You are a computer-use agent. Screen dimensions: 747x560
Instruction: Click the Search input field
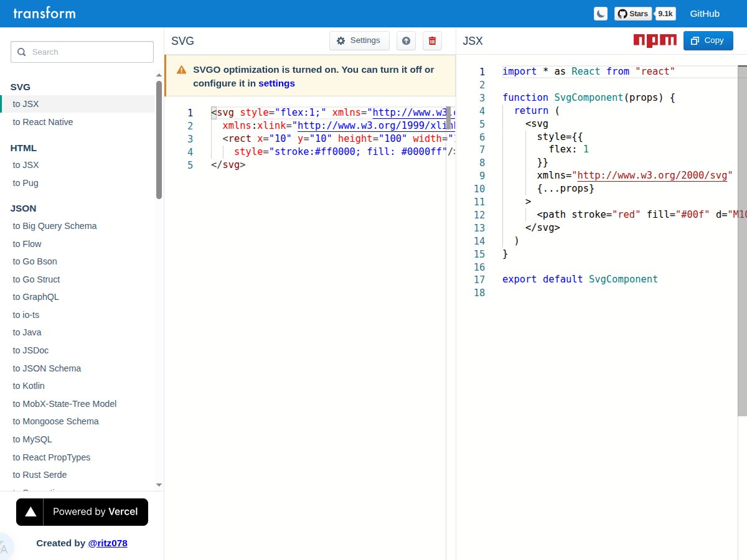pyautogui.click(x=82, y=52)
